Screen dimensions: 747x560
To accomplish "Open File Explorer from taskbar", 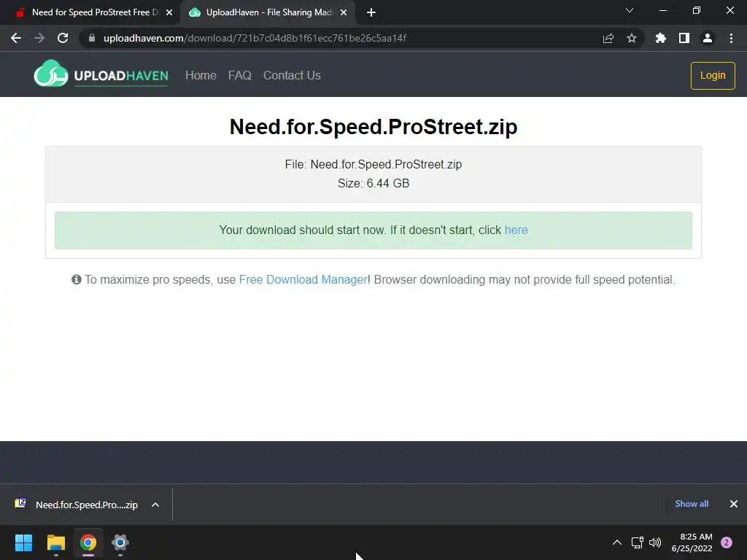I will tap(55, 542).
